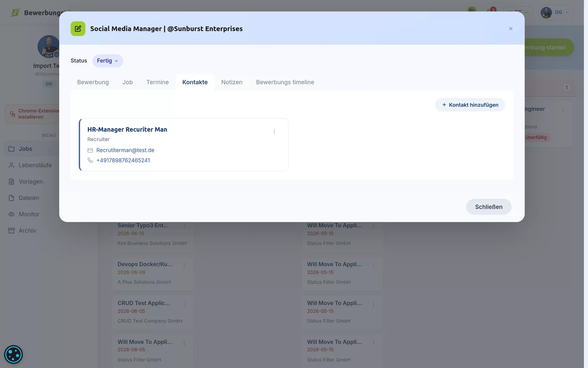Viewport: 588px width, 368px height.
Task: Click A Plus Solutions GmbH company text
Action: [144, 282]
